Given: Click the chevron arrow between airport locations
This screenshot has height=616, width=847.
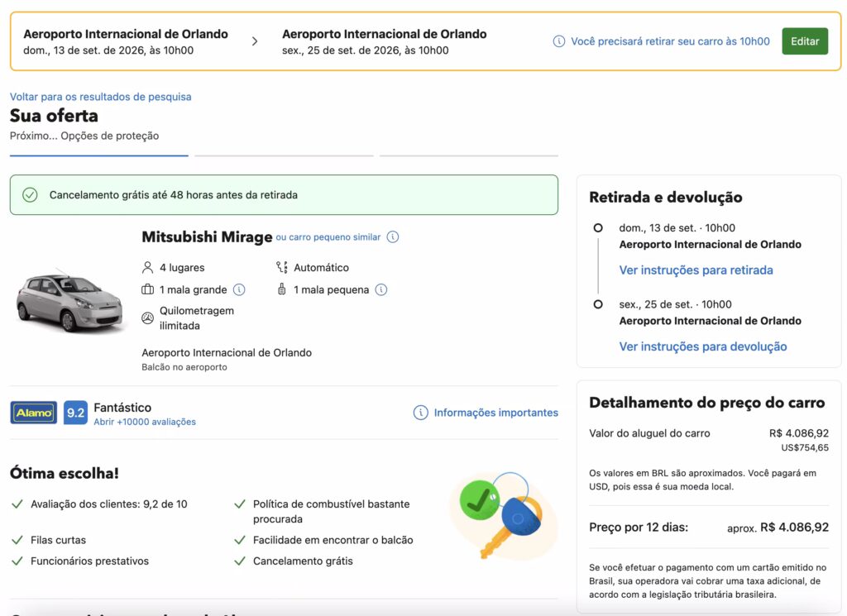Looking at the screenshot, I should 255,41.
